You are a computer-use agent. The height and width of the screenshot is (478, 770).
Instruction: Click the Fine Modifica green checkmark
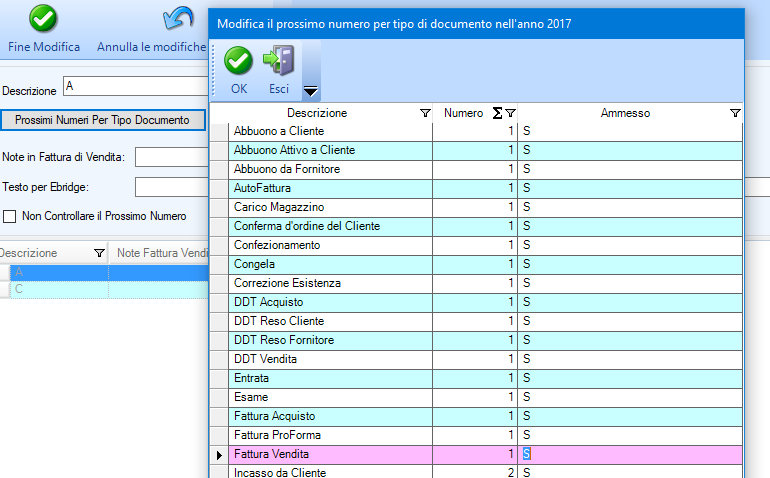[x=43, y=19]
